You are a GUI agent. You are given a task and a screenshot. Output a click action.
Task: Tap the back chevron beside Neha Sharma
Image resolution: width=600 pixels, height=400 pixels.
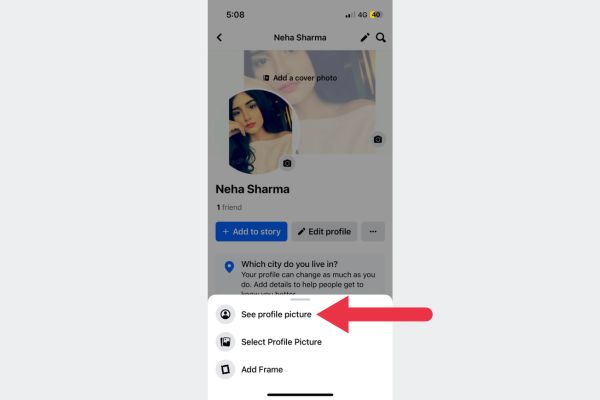coord(219,38)
